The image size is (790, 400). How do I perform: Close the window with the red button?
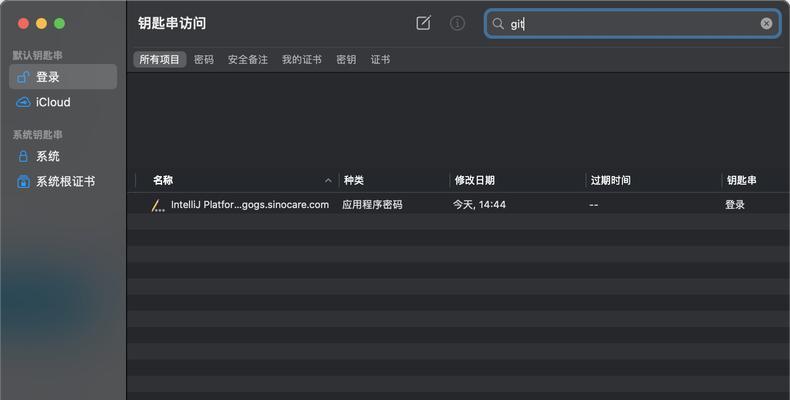tap(23, 23)
